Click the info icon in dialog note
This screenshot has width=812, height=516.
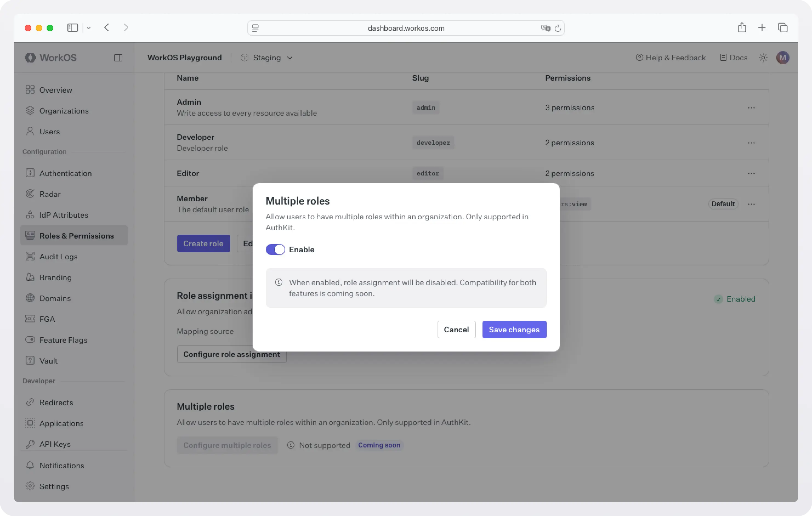(x=279, y=282)
